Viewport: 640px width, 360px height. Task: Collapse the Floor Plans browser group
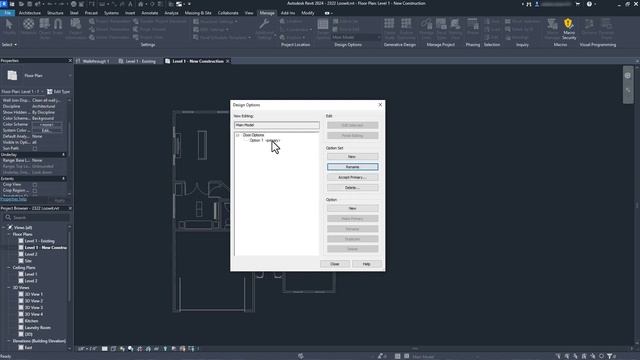point(9,234)
